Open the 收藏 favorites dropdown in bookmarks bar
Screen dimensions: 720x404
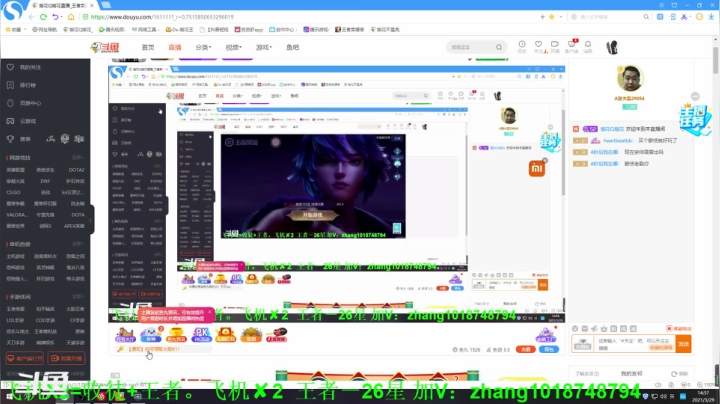14,29
